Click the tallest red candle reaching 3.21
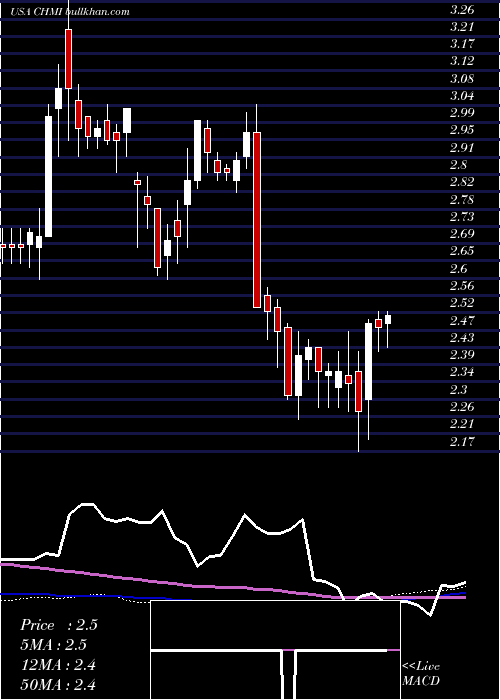This screenshot has height=700, width=500. 68,59
